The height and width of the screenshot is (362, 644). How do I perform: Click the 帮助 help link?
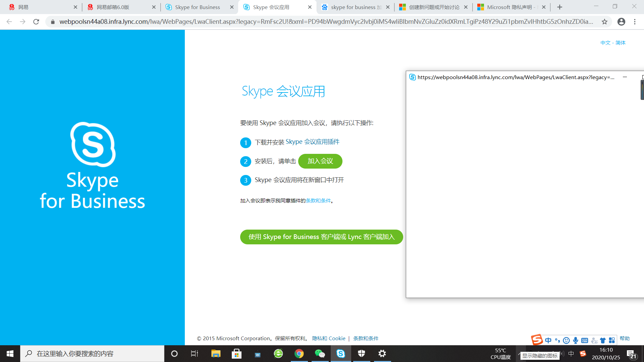click(x=625, y=339)
